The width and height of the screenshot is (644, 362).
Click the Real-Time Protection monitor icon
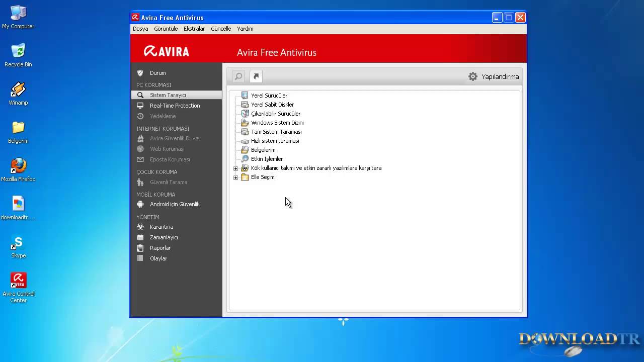(x=140, y=106)
